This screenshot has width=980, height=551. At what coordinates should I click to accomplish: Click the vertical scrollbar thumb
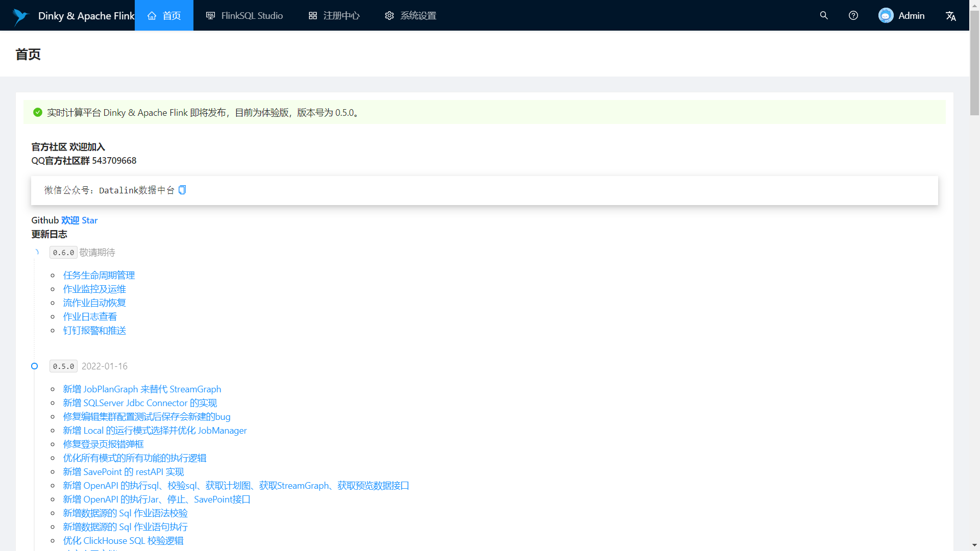click(x=974, y=63)
